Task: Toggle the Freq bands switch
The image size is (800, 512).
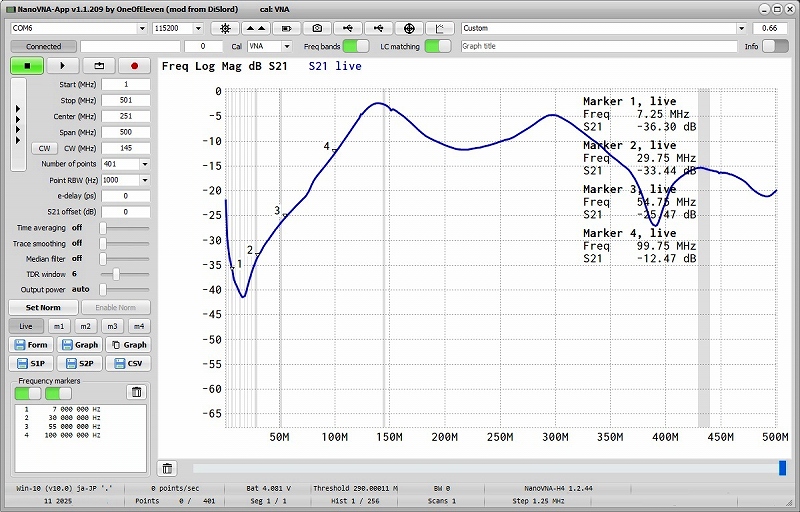Action: point(356,46)
